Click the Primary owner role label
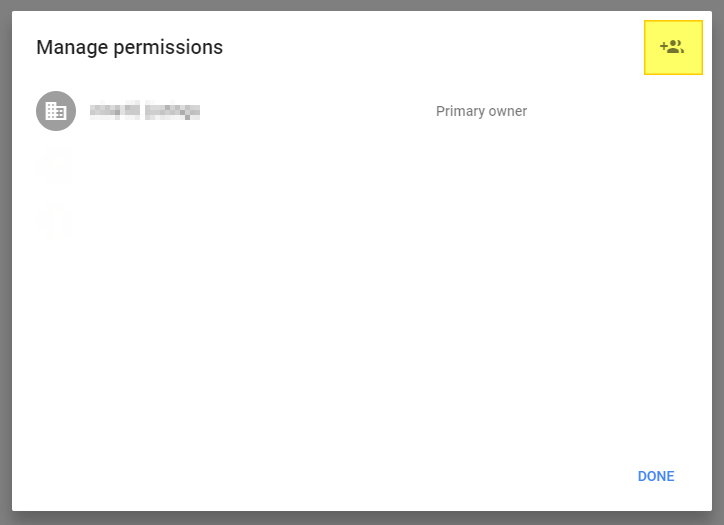 [481, 111]
